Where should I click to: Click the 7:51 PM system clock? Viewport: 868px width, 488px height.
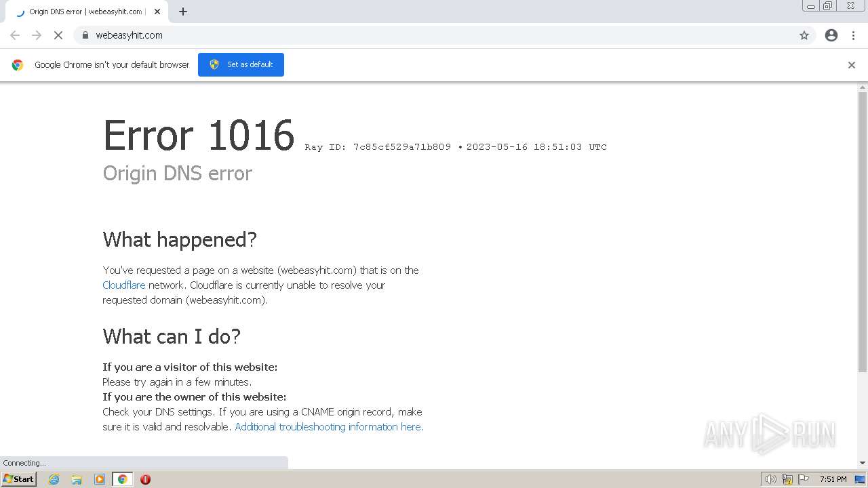[x=833, y=479]
